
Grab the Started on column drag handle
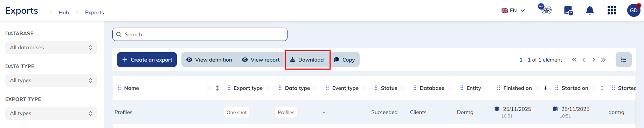(x=556, y=88)
